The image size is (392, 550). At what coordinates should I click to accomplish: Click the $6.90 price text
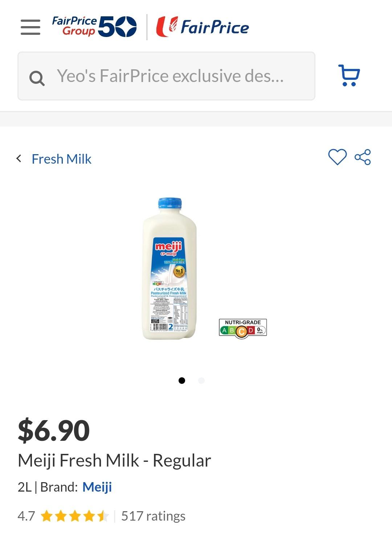54,431
